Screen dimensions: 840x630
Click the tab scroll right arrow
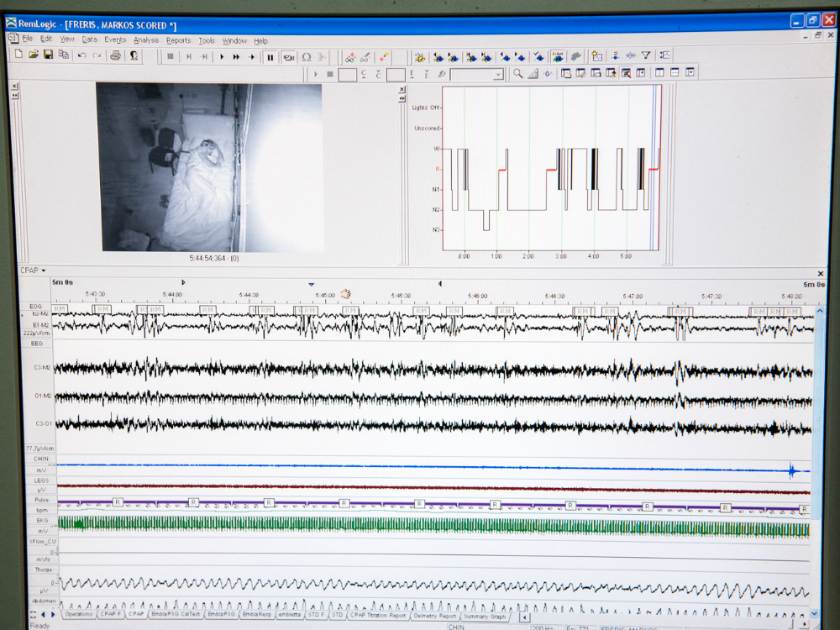(53, 615)
